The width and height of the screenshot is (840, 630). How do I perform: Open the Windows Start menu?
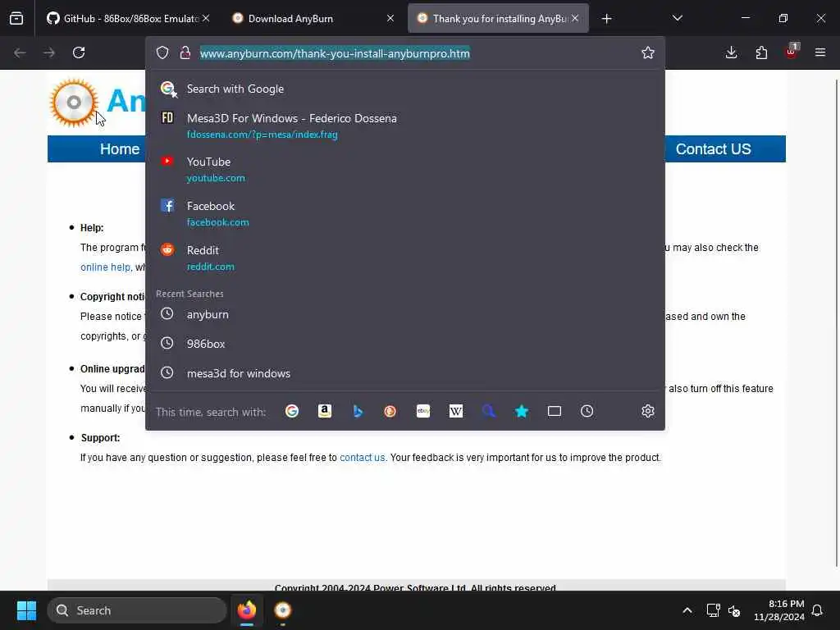click(26, 610)
